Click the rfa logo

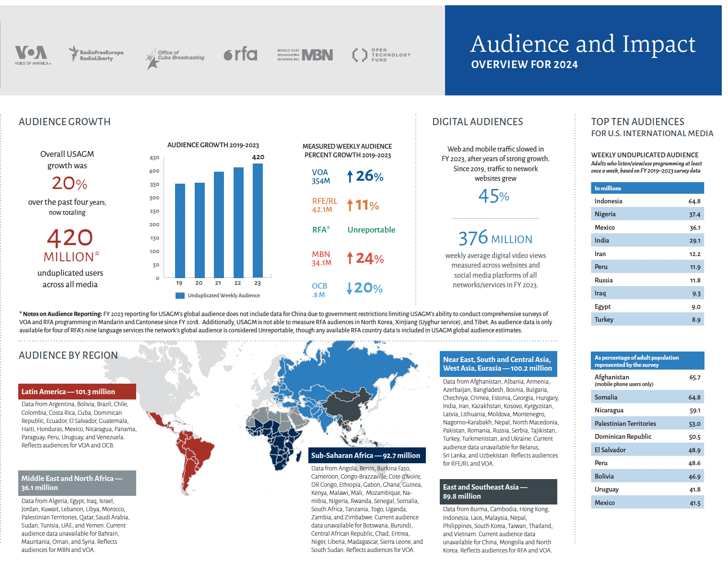(240, 54)
